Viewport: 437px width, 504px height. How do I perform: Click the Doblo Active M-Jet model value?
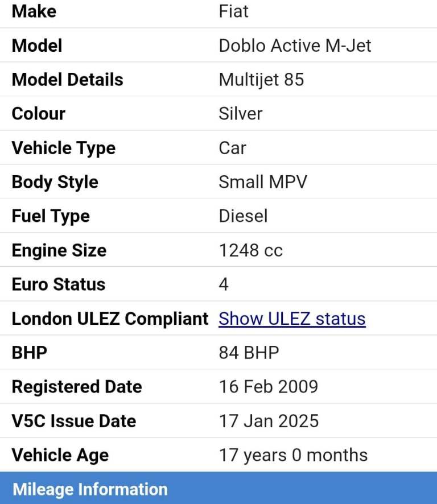(295, 46)
